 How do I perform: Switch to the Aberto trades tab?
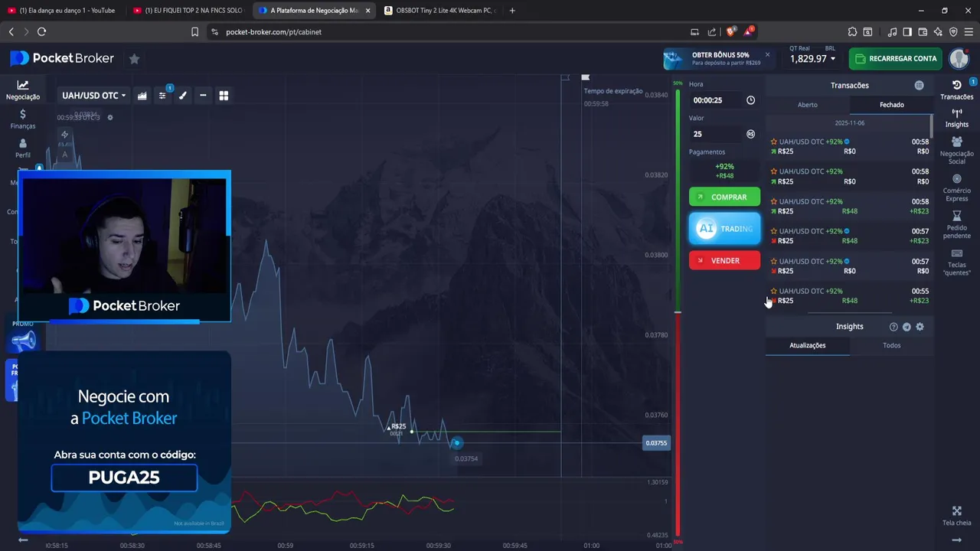tap(808, 105)
